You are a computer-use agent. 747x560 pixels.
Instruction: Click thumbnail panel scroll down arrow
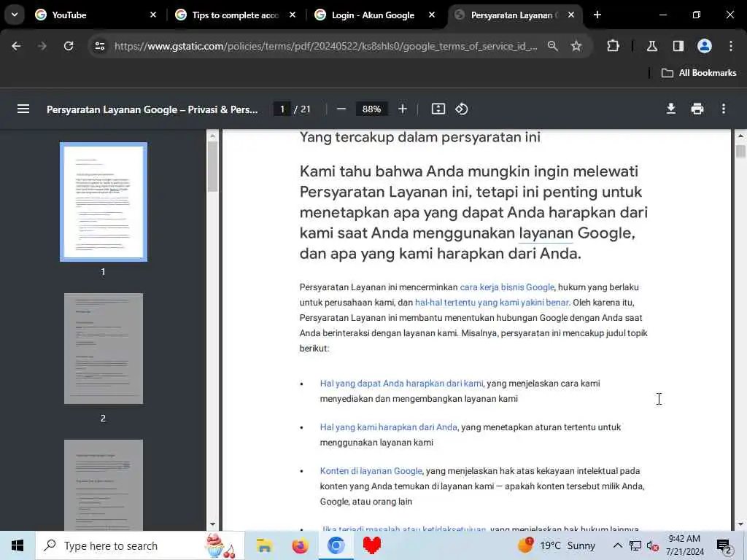[x=212, y=524]
